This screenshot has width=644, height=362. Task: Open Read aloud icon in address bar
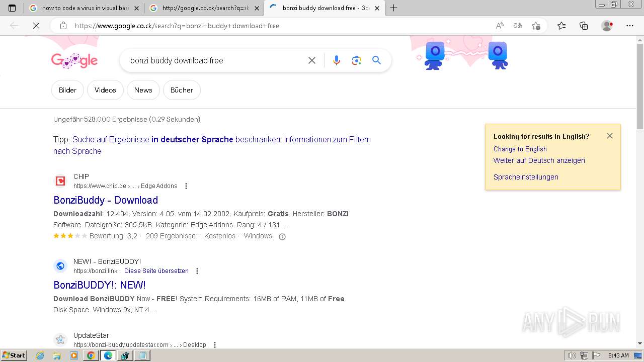coord(500,26)
